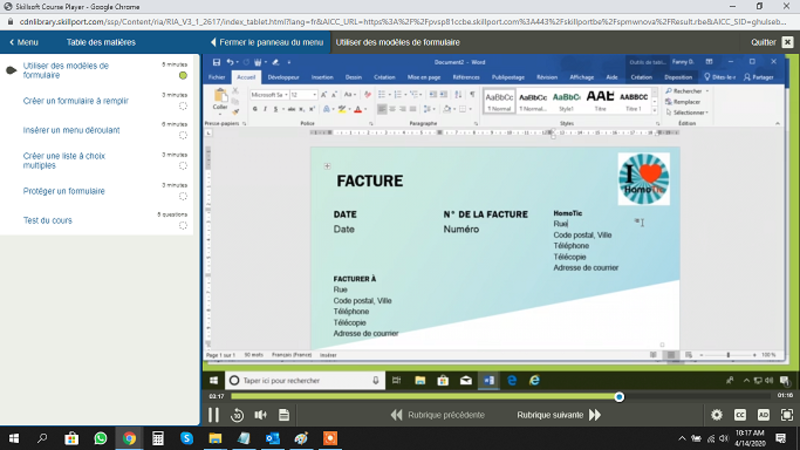Toggle AD audio description

(x=763, y=415)
